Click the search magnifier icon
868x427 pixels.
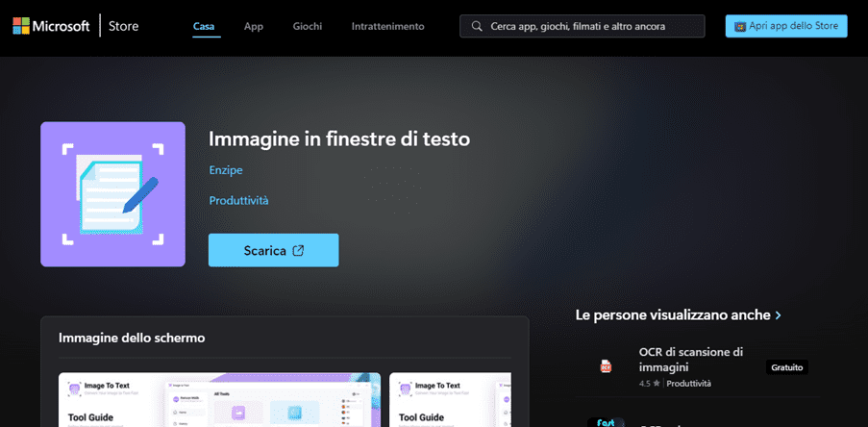click(476, 26)
